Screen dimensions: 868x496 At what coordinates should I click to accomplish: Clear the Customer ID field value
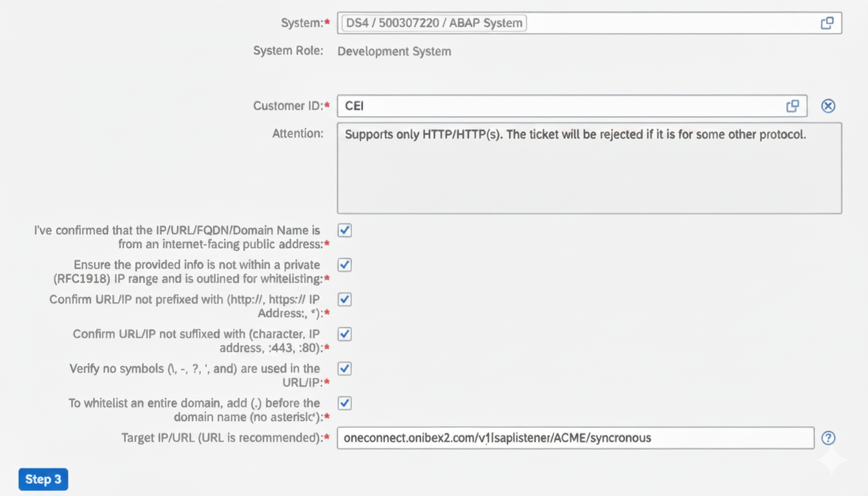(828, 106)
